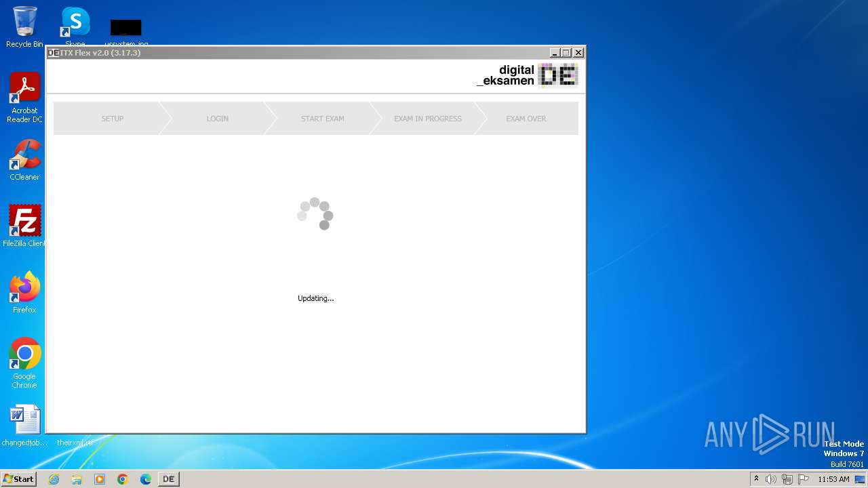Select the LOGIN step

(218, 119)
